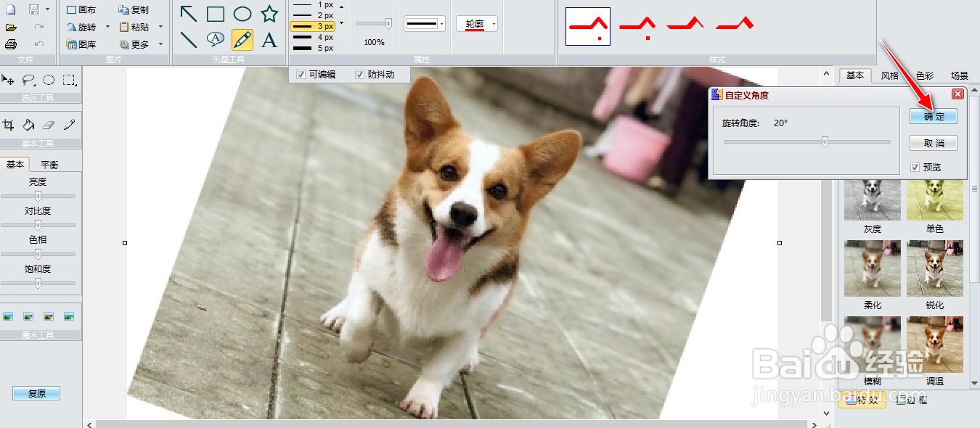This screenshot has height=428, width=980.
Task: Open the 图库 gallery button
Action: [x=81, y=44]
